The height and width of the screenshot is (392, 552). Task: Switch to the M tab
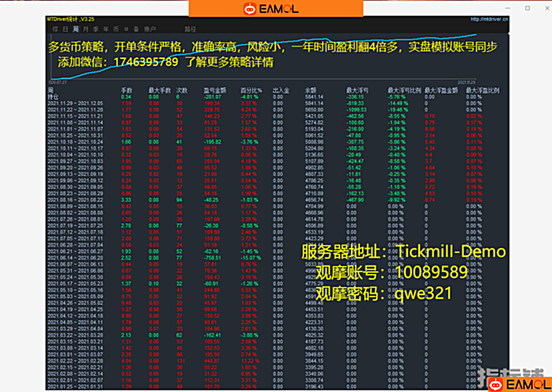[x=126, y=29]
